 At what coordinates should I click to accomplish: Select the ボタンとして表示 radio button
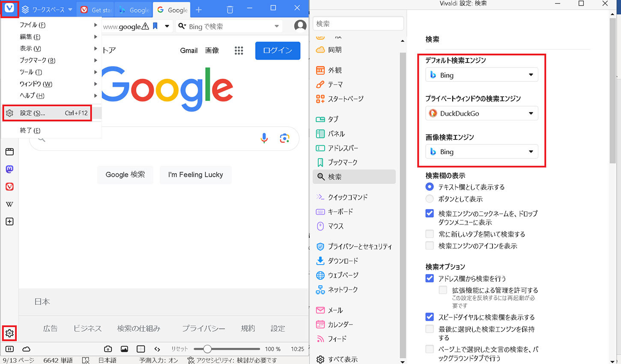click(x=430, y=199)
